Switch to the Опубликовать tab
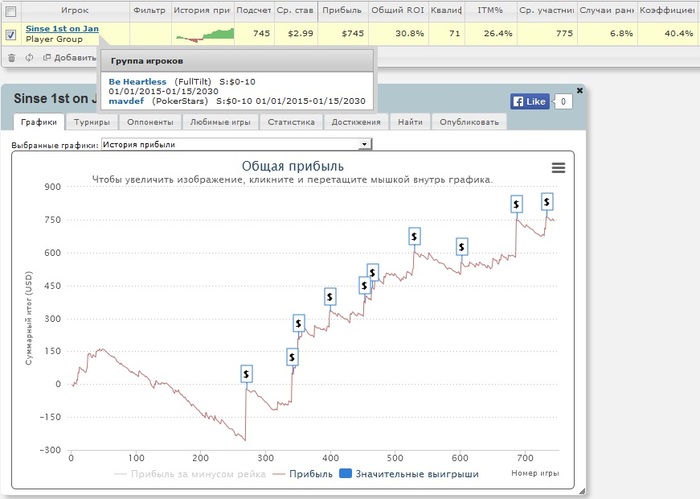 [x=469, y=122]
